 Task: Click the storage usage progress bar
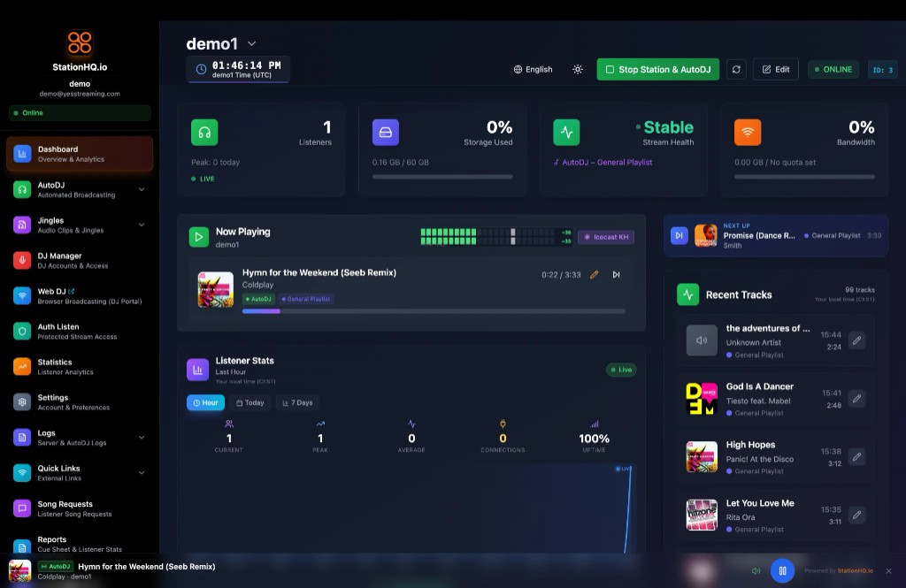(442, 177)
